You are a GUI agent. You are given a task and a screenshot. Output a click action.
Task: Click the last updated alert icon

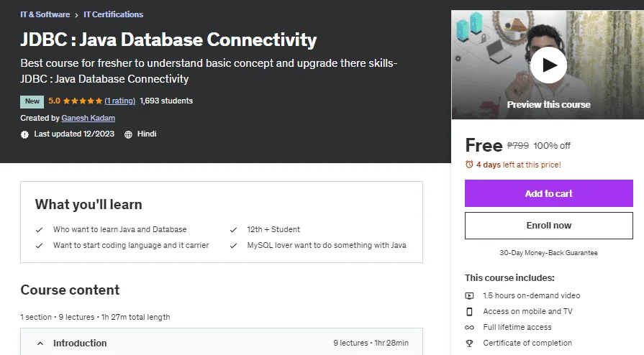pos(24,134)
